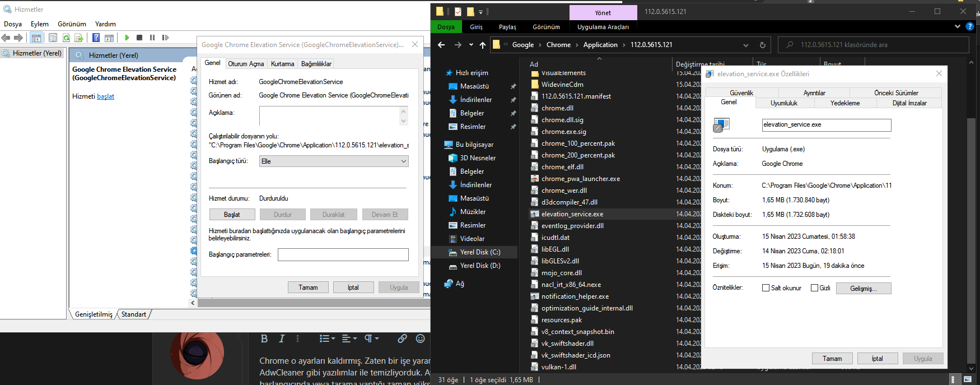The height and width of the screenshot is (385, 980).
Task: Click the Forward arrow in Hizmetler toolbar
Action: pyautogui.click(x=18, y=38)
